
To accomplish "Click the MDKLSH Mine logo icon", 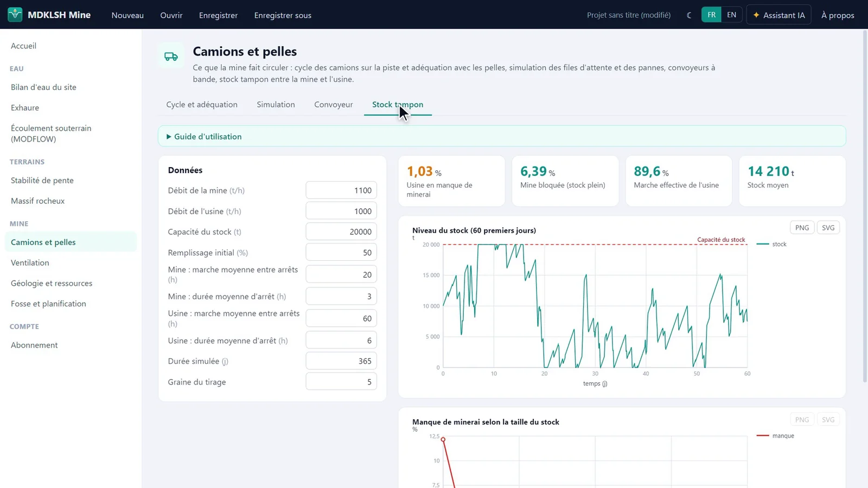I will [x=15, y=15].
